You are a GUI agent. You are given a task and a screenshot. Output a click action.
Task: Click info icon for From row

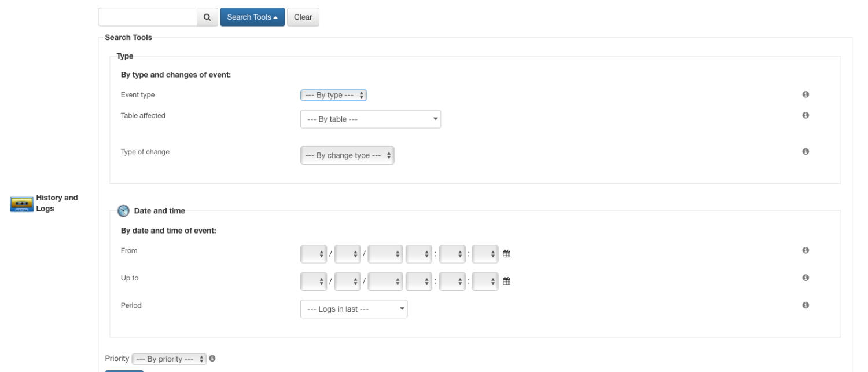pyautogui.click(x=806, y=250)
